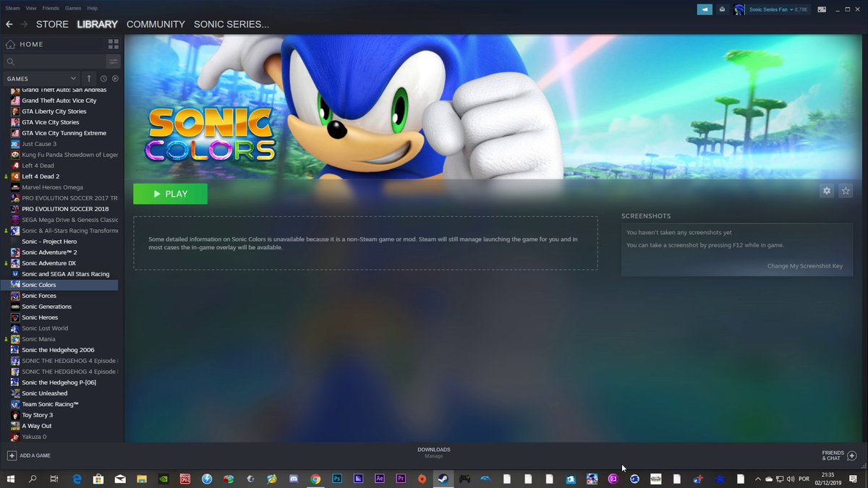Open Adobe After Effects from taskbar
This screenshot has width=868, height=488.
(x=380, y=479)
